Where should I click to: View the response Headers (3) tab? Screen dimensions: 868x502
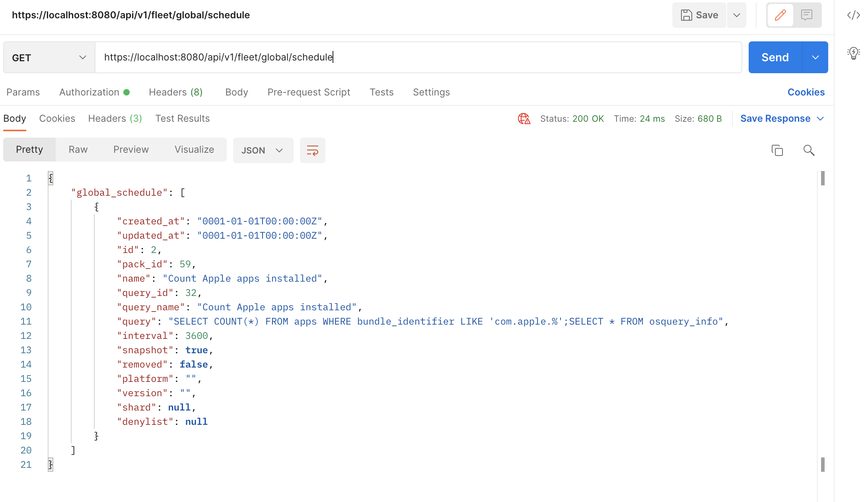tap(115, 119)
